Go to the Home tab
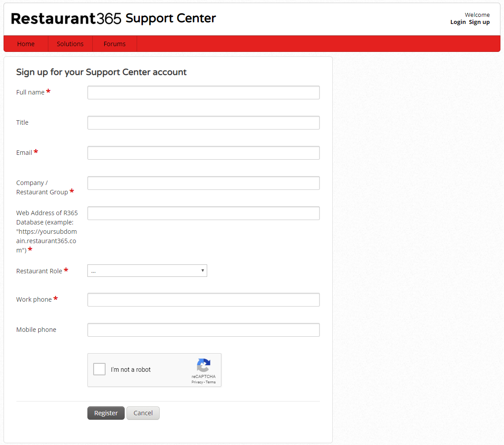The width and height of the screenshot is (504, 445). click(x=26, y=44)
